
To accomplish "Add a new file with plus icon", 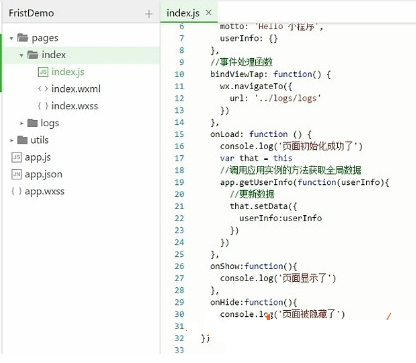I will pos(149,14).
